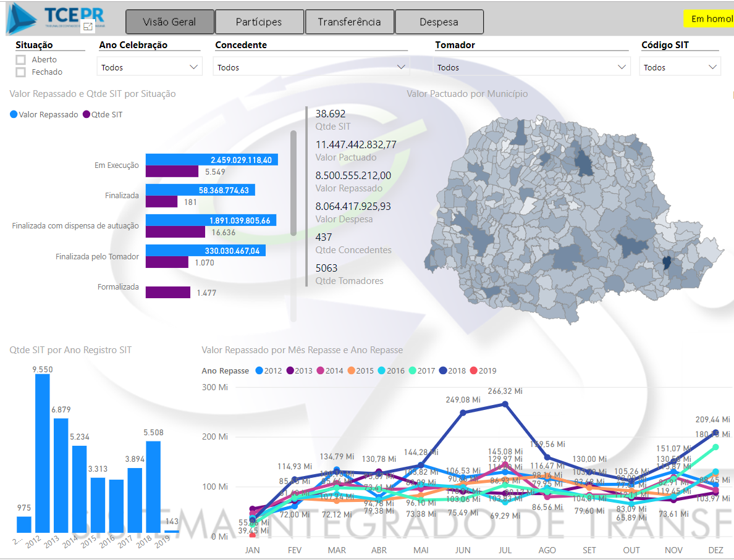Image resolution: width=734 pixels, height=560 pixels.
Task: Open the Concedente dropdown
Action: (x=311, y=67)
